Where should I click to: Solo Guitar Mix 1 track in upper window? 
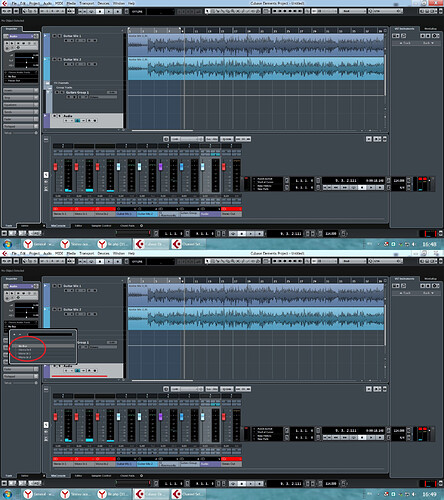[x=60, y=36]
